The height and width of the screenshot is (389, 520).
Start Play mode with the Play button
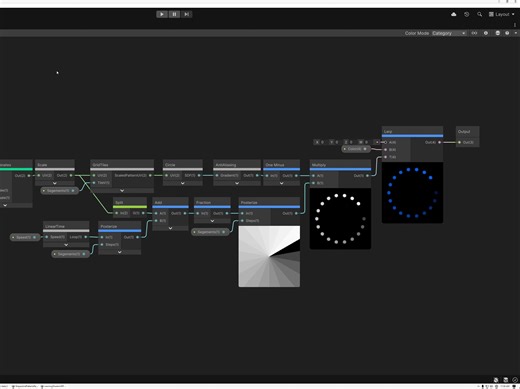[162, 14]
